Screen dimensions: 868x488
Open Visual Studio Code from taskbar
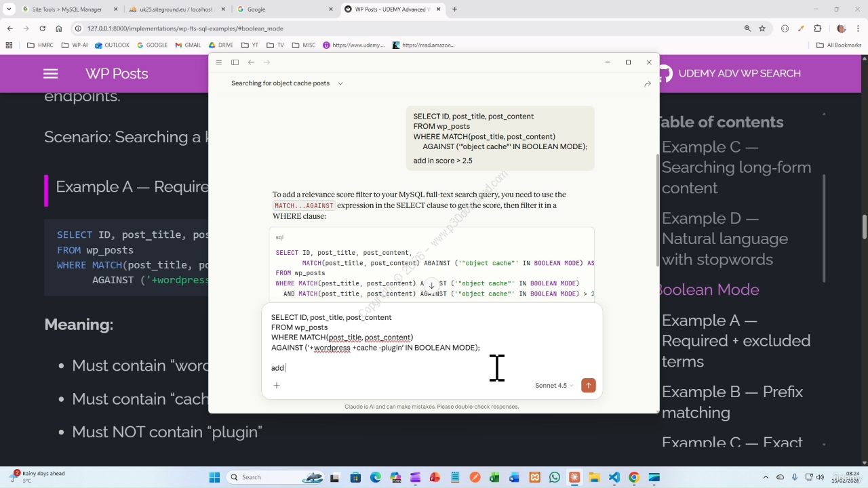click(x=614, y=477)
